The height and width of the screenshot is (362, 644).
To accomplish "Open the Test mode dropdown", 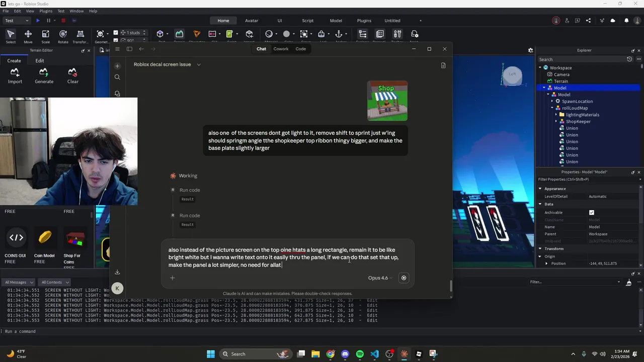I will pyautogui.click(x=17, y=21).
